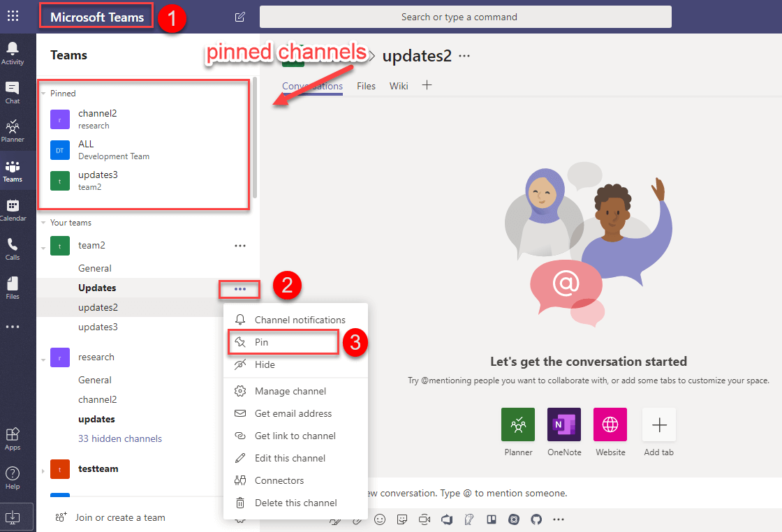
Task: Open Files from the left rail
Action: [13, 288]
